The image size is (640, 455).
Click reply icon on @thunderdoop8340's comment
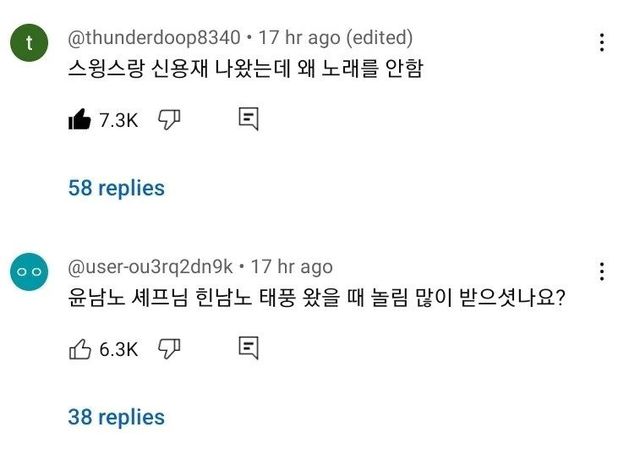tap(249, 120)
